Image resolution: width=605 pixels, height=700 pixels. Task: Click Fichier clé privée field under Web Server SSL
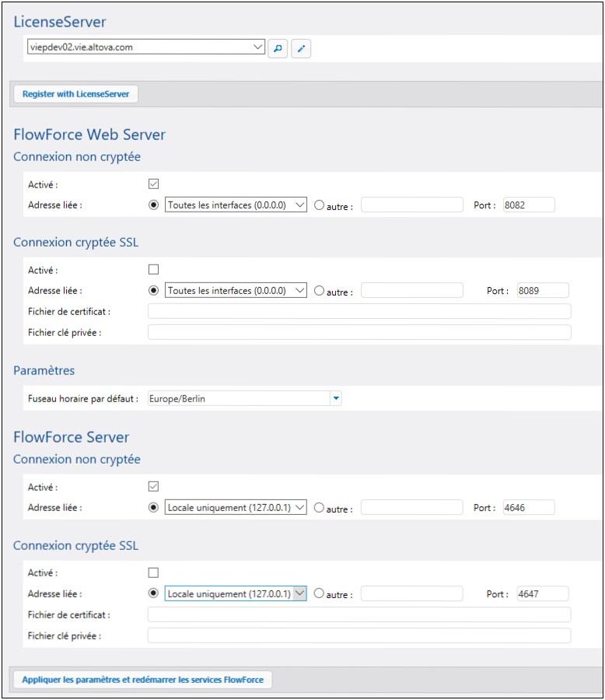[x=359, y=332]
